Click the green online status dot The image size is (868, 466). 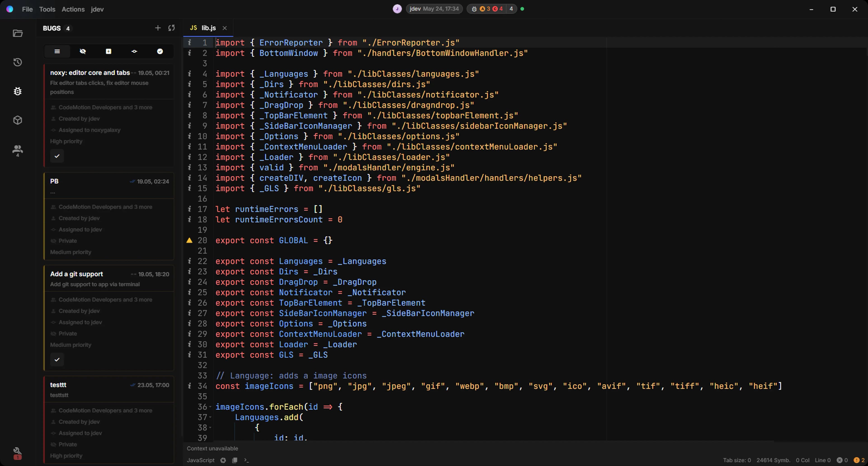(x=522, y=9)
